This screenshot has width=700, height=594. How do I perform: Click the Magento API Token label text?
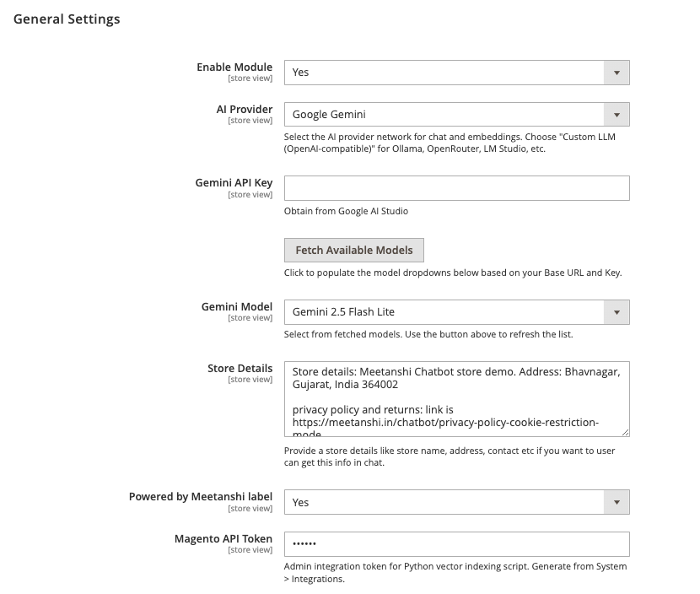click(223, 538)
